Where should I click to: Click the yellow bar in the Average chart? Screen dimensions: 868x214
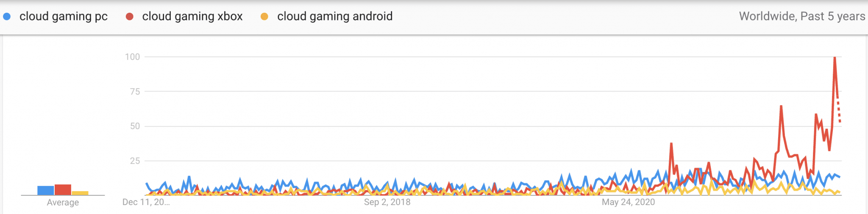coord(80,193)
